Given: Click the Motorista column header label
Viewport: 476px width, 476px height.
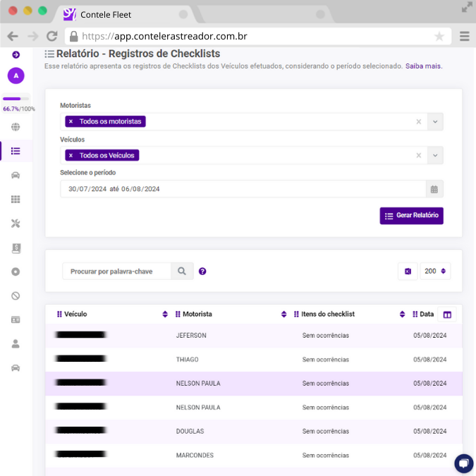Looking at the screenshot, I should [x=197, y=315].
